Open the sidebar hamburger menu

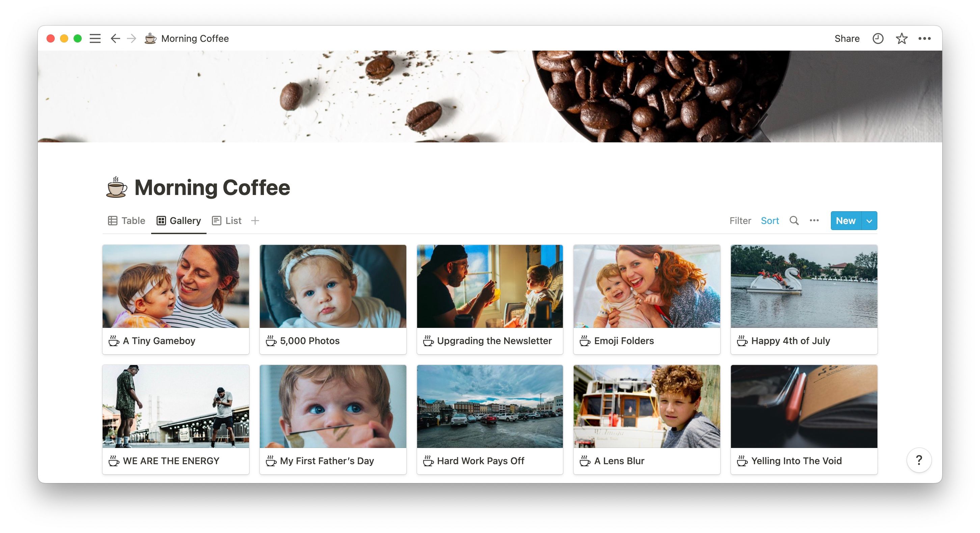[x=95, y=38]
